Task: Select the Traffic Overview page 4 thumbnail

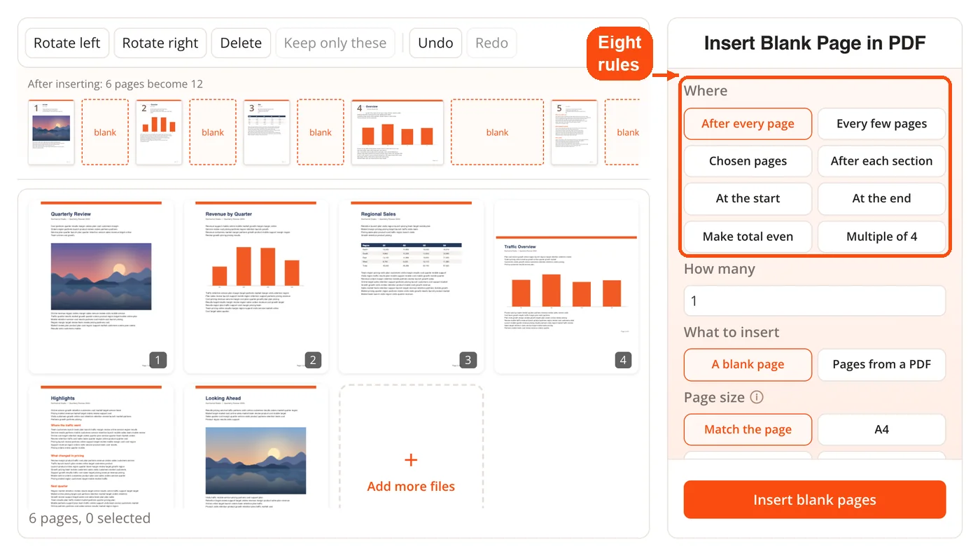Action: click(566, 286)
